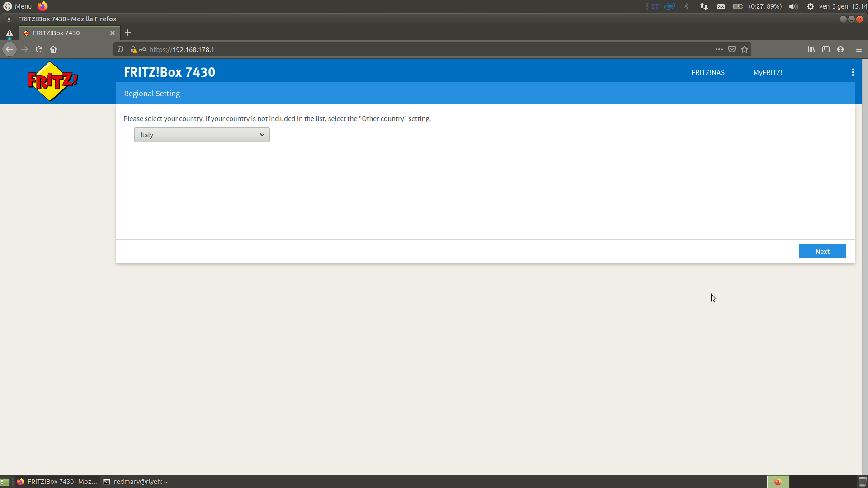
Task: Select the FRITZ!Box 7430 browser tab
Action: (70, 33)
